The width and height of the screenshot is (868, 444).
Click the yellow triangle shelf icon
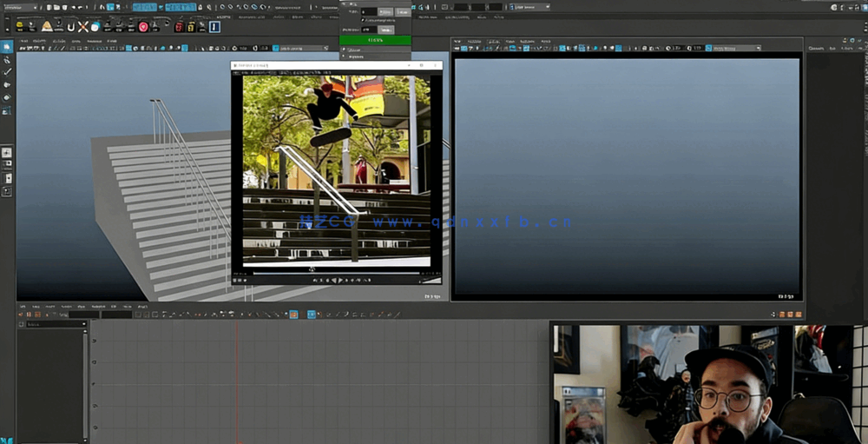click(48, 27)
